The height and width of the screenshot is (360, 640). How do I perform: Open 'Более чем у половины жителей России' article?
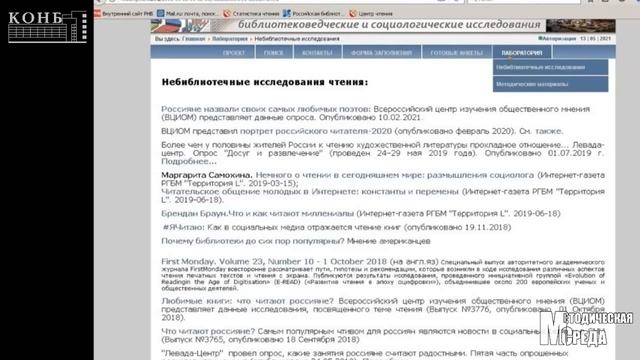coord(382,153)
